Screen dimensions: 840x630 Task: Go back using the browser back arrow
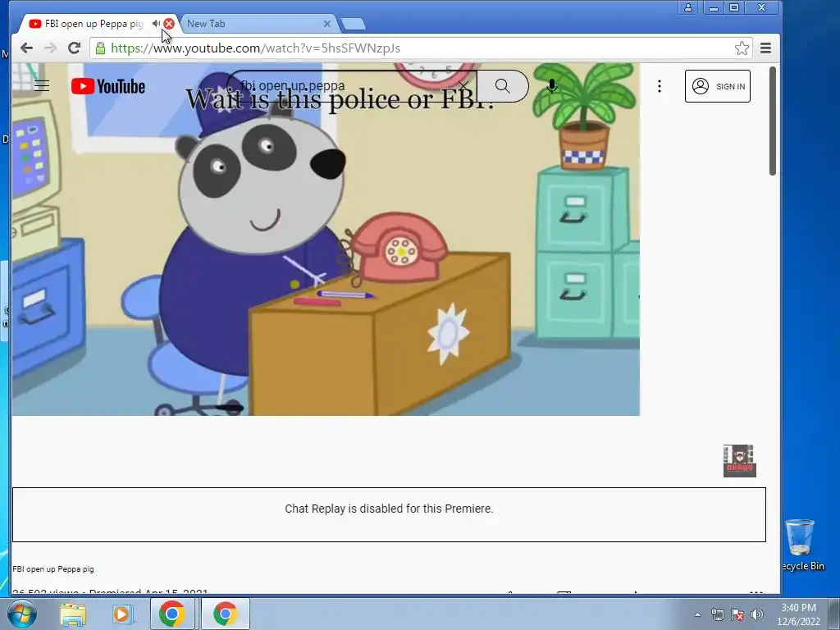tap(26, 48)
